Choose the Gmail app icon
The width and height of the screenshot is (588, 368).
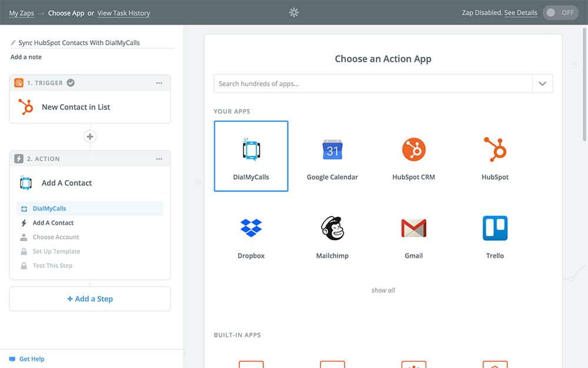click(x=413, y=228)
